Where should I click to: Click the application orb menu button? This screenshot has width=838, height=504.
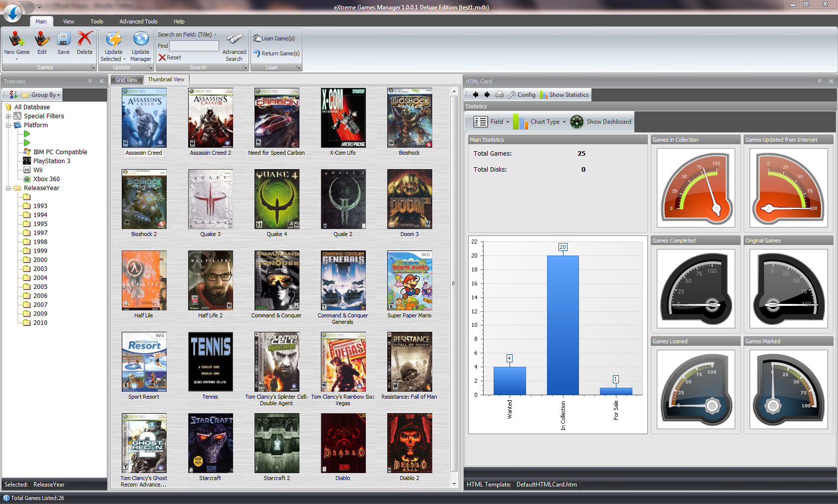click(12, 12)
